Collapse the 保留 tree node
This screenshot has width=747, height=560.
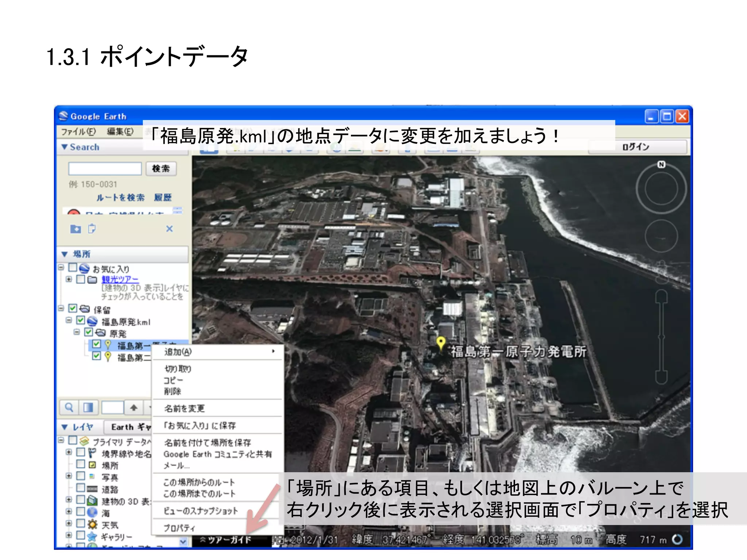(61, 308)
